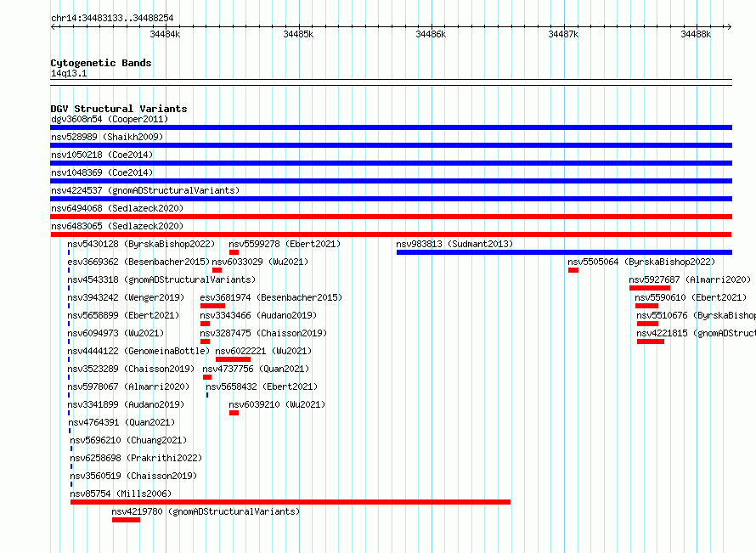Select the nsv528989 (Shaikh2009) variant label
Image resolution: width=756 pixels, height=553 pixels.
pyautogui.click(x=107, y=137)
